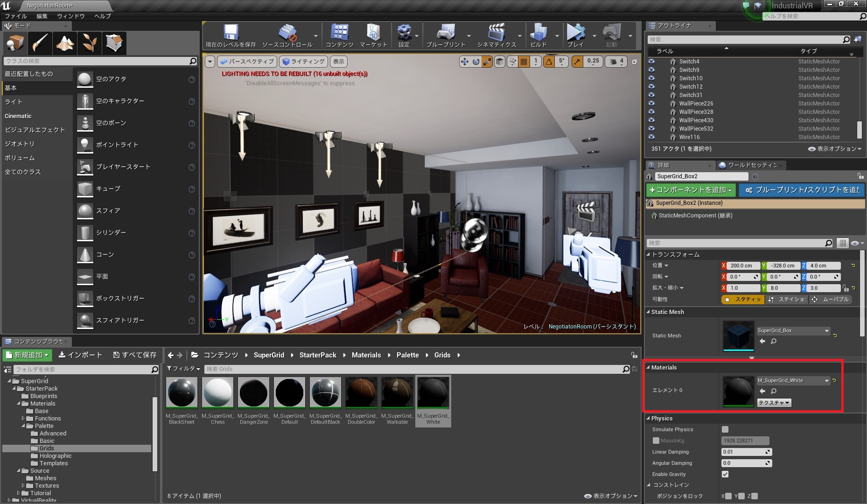Toggle scale snapping in the viewport
The width and height of the screenshot is (867, 504).
(x=577, y=62)
